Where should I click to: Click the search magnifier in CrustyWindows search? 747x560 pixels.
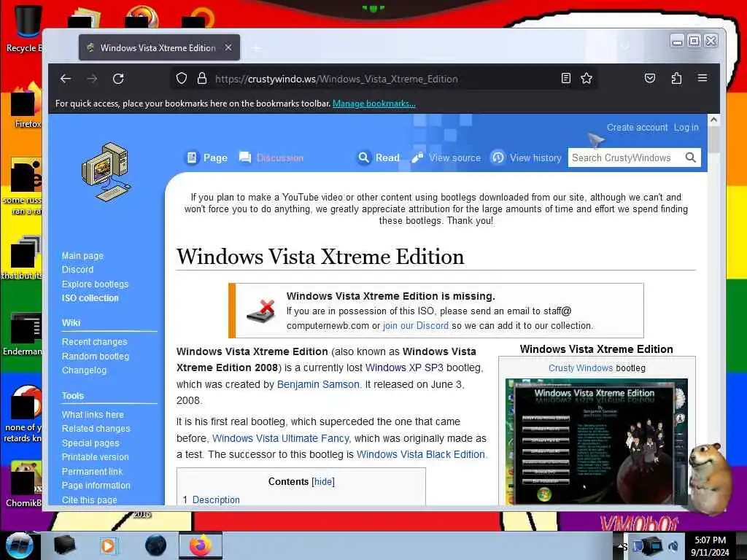point(690,157)
